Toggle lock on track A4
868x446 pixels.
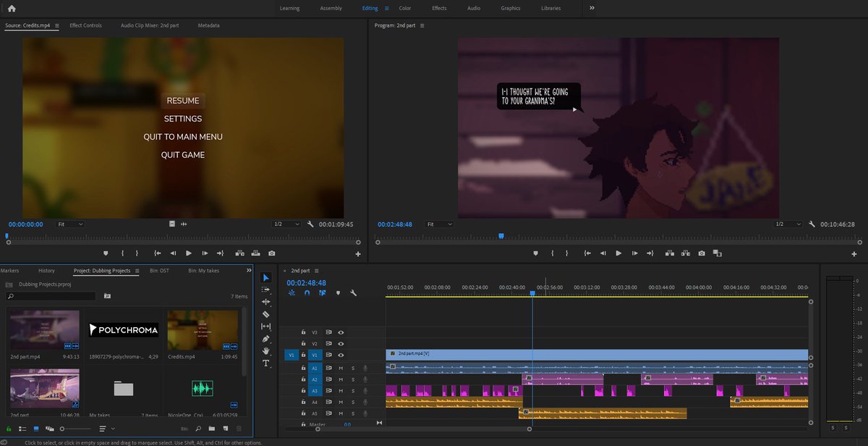pos(303,402)
